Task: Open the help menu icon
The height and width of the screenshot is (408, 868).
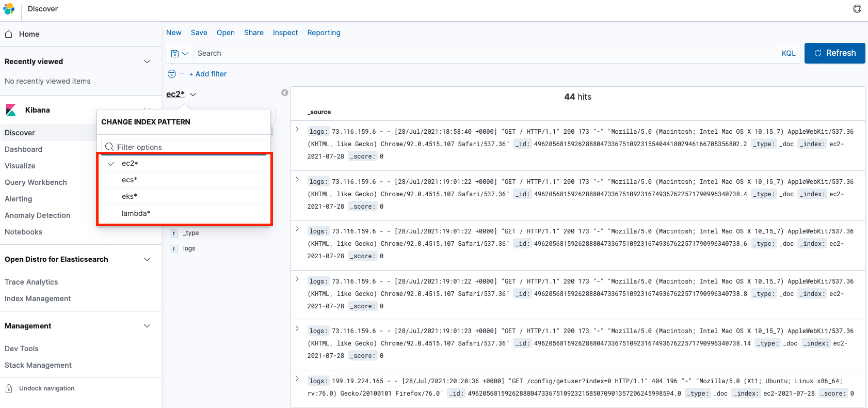Action: [x=857, y=9]
